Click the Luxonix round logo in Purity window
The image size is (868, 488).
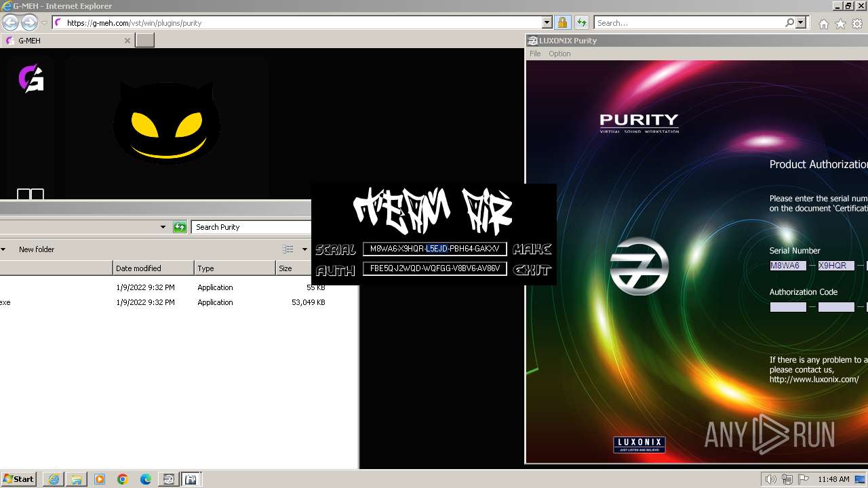tap(639, 266)
